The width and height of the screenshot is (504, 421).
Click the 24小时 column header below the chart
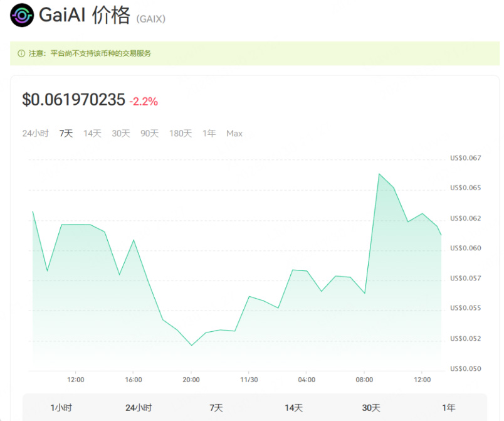click(139, 408)
